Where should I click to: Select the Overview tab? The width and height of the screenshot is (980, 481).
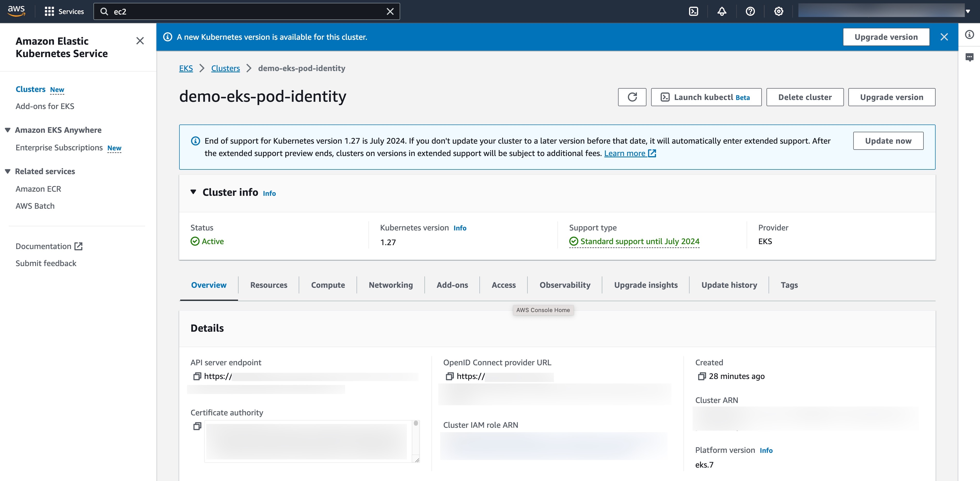tap(209, 285)
